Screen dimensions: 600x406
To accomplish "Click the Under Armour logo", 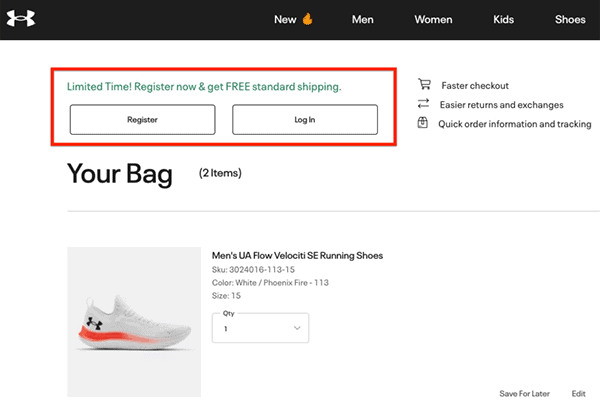I will pyautogui.click(x=21, y=18).
